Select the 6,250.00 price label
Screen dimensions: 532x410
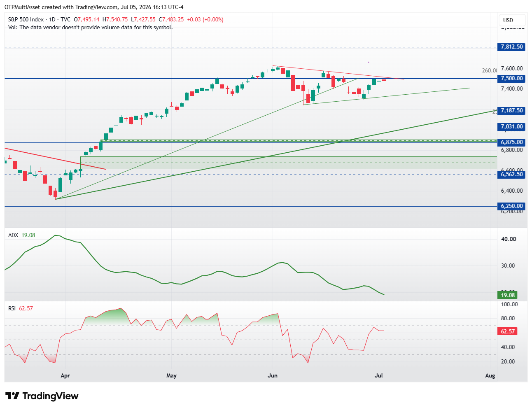click(x=511, y=206)
